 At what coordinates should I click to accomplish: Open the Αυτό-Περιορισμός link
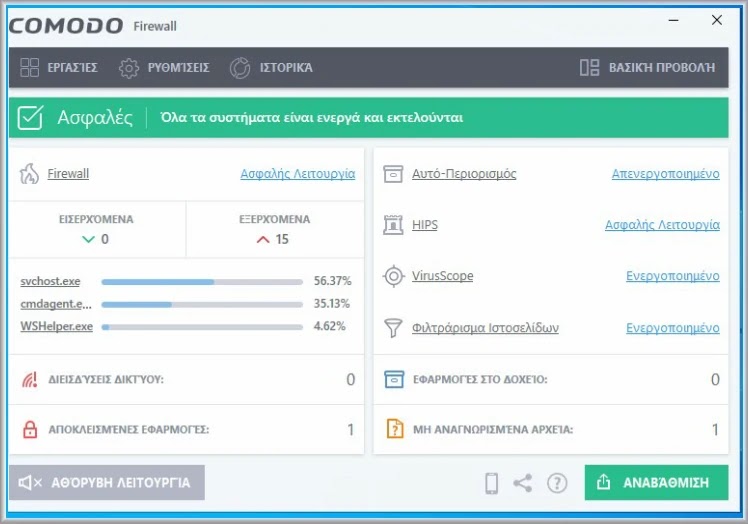click(464, 174)
